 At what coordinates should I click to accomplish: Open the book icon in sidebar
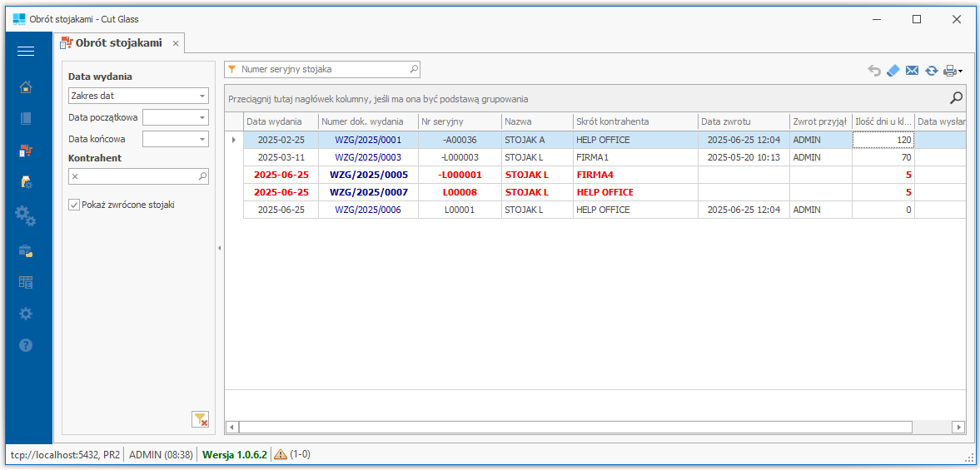26,118
